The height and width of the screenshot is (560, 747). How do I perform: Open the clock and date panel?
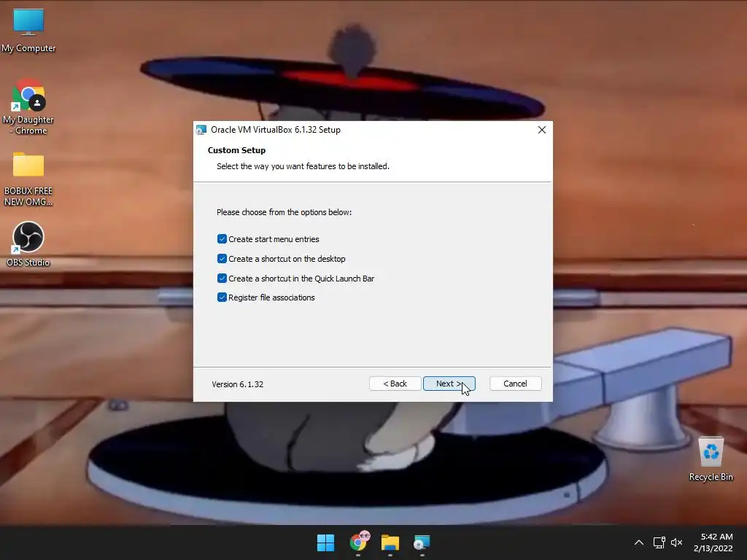[x=713, y=542]
